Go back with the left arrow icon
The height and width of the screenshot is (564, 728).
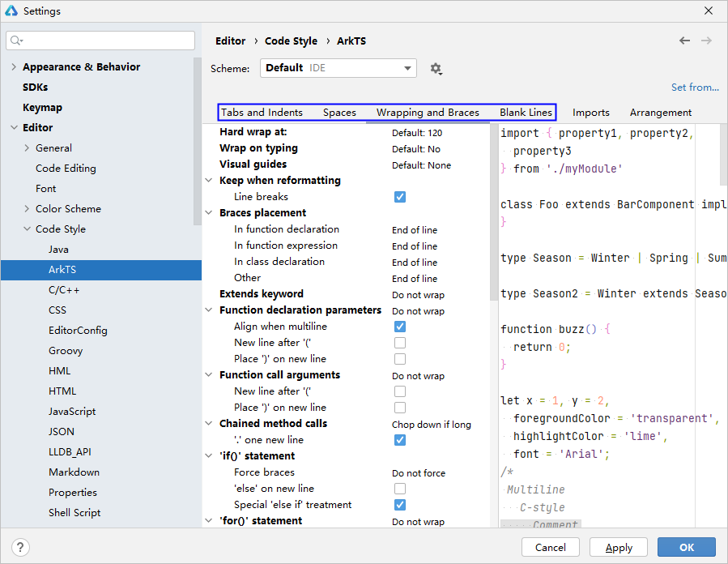684,41
